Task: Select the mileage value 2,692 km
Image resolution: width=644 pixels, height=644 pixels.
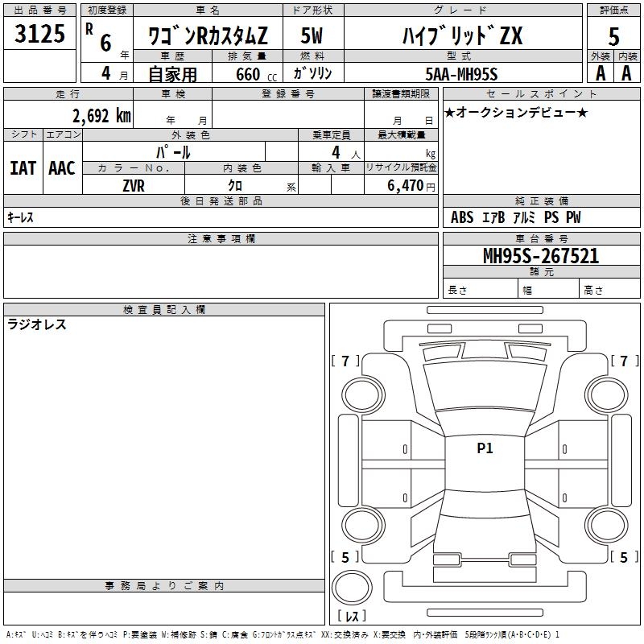Action: [x=101, y=115]
